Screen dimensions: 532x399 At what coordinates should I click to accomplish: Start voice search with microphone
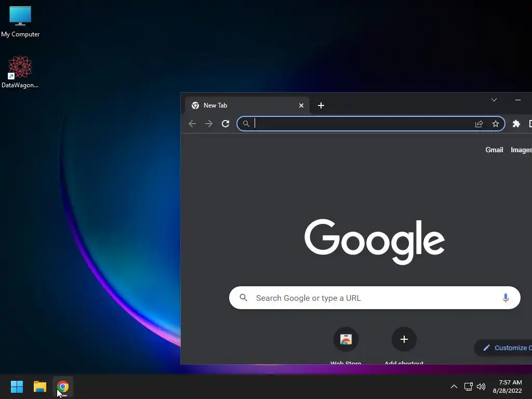pos(506,298)
